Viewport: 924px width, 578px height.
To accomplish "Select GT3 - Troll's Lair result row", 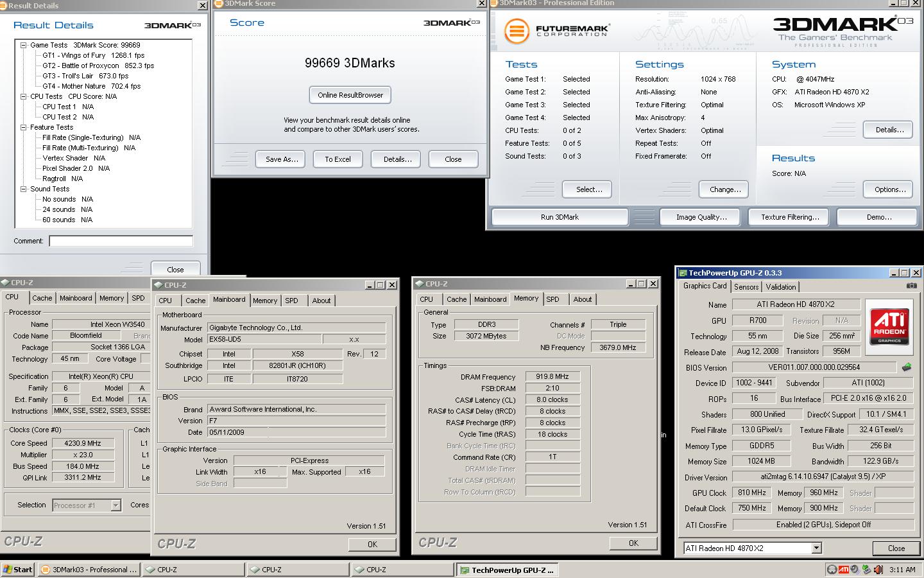I will [85, 76].
